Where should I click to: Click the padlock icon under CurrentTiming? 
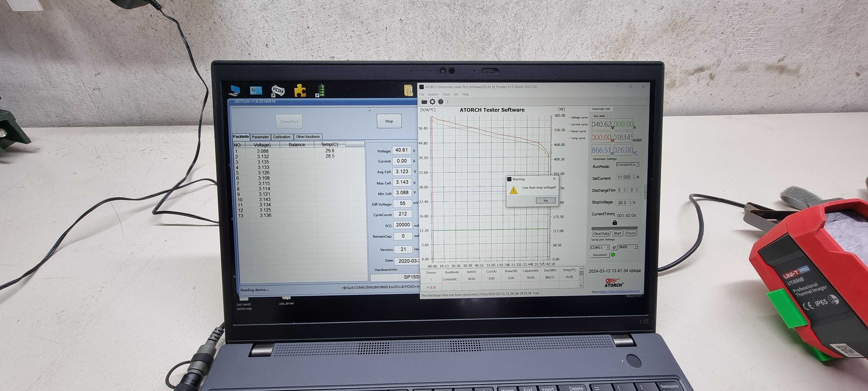pyautogui.click(x=615, y=222)
